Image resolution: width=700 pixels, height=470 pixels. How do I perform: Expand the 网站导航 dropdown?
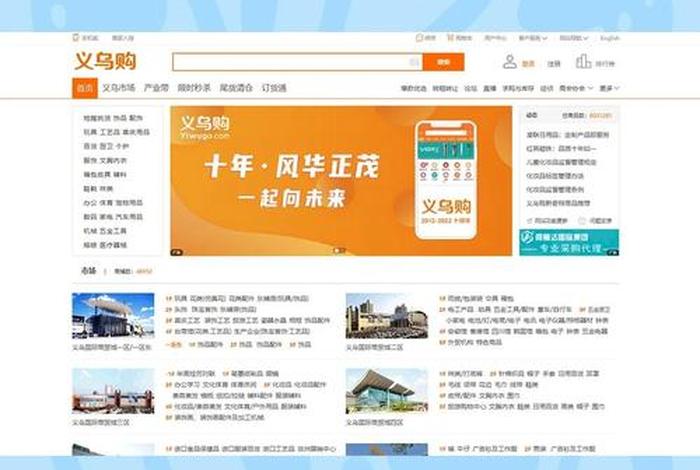click(x=574, y=38)
